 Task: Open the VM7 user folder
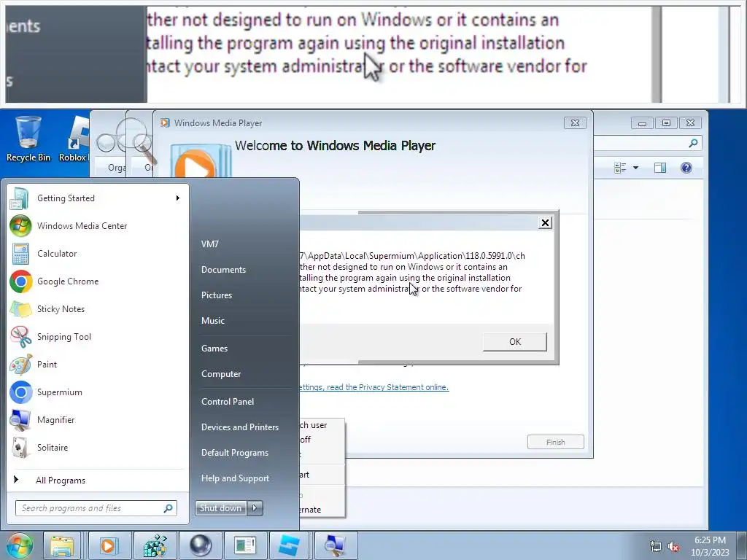coord(209,244)
